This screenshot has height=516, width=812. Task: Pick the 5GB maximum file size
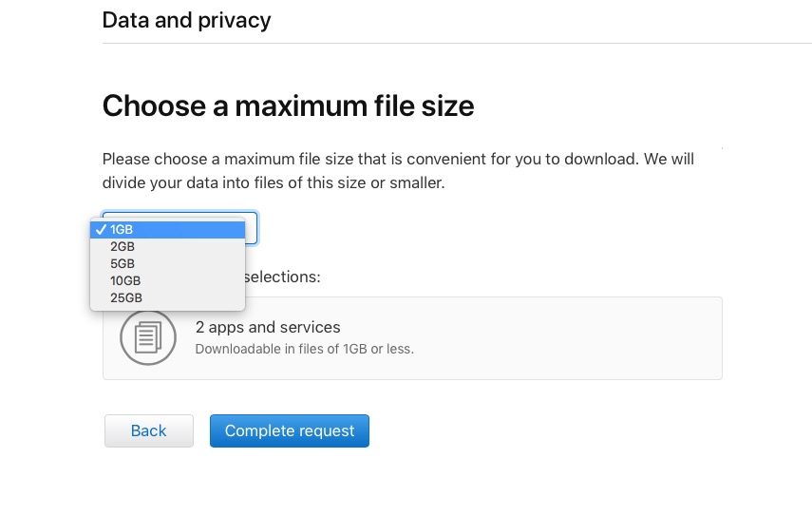[x=123, y=263]
